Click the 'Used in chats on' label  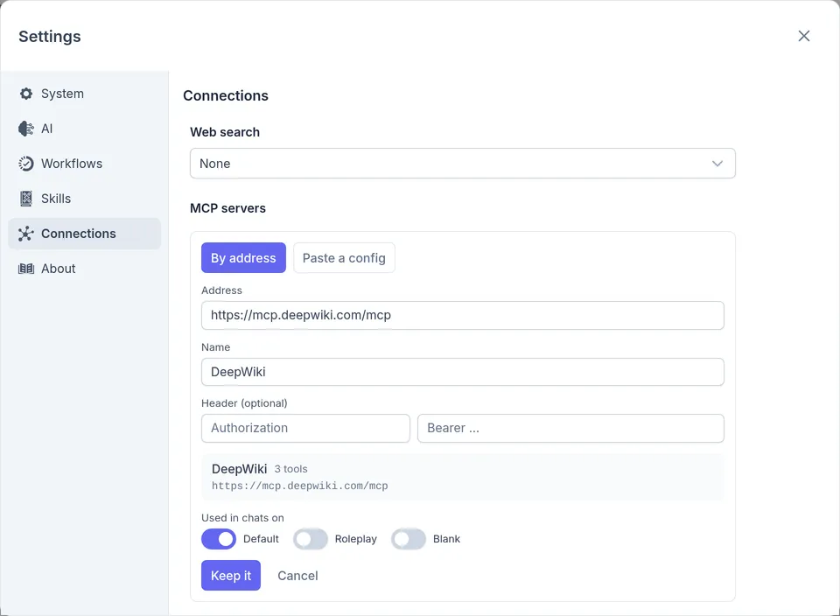(242, 518)
